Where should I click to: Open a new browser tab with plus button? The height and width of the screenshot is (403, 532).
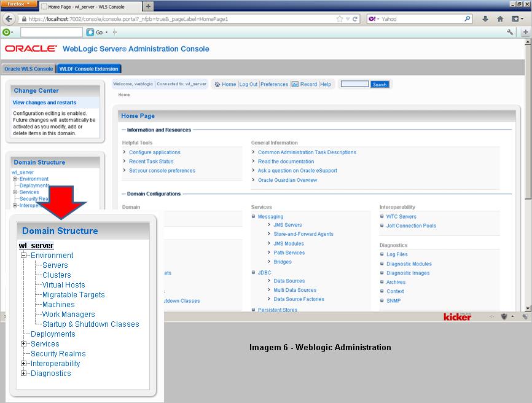(x=148, y=6)
